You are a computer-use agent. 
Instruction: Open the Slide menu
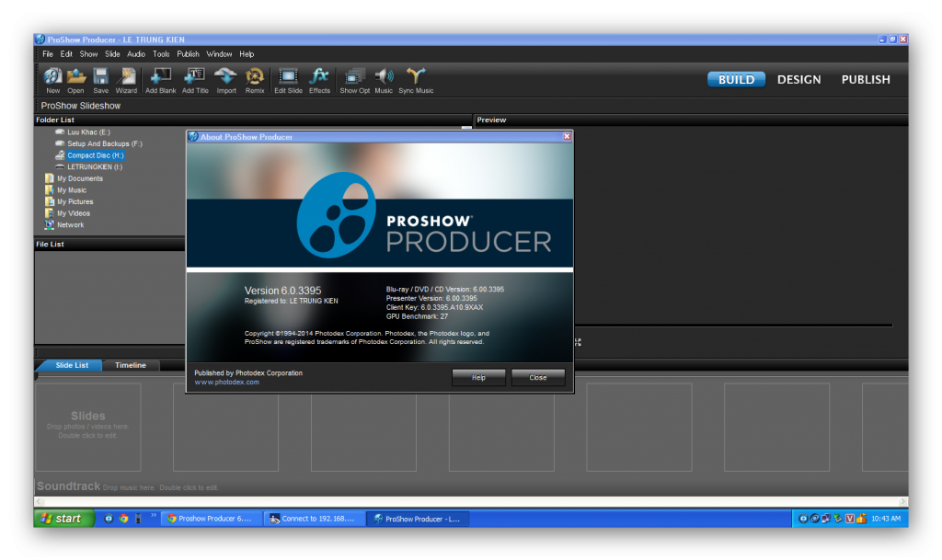pos(112,54)
